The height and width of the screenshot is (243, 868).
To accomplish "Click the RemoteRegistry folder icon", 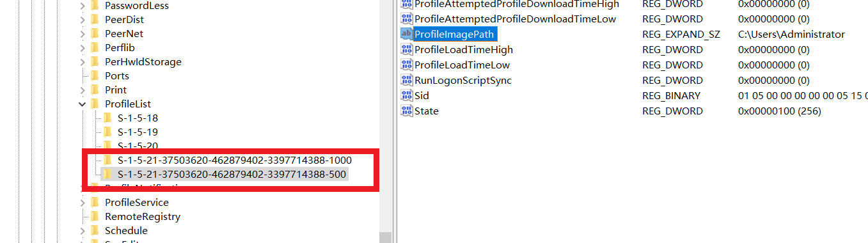I will tap(95, 216).
